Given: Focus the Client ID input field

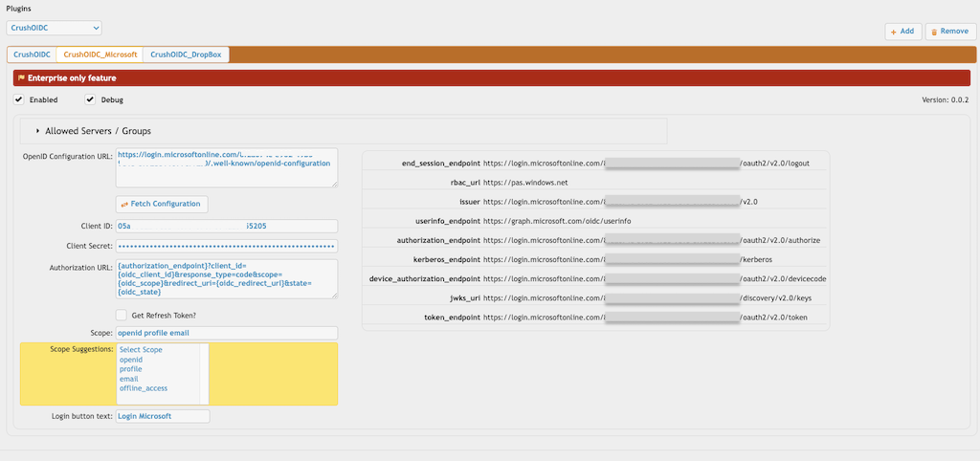Looking at the screenshot, I should [x=227, y=226].
